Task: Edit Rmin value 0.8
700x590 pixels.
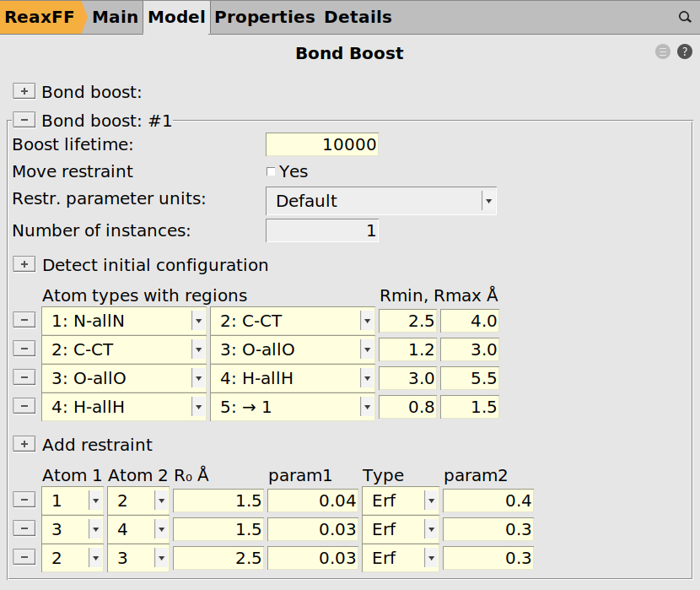Action: tap(408, 407)
